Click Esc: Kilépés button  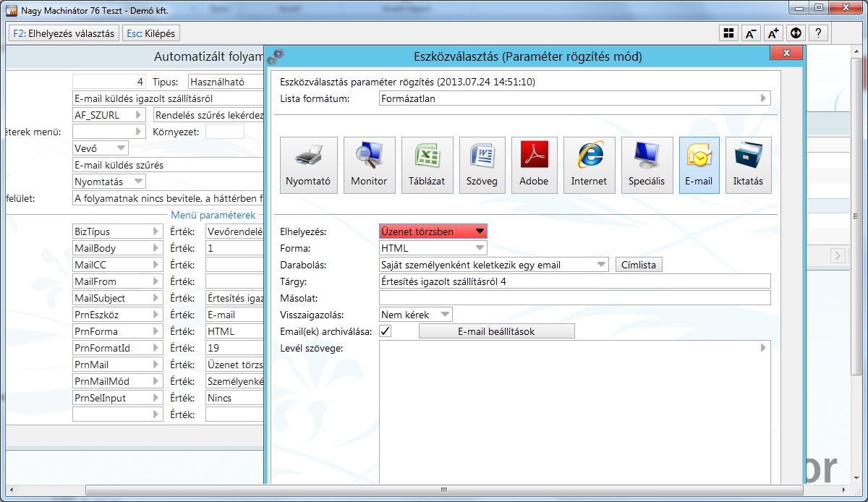[x=150, y=33]
